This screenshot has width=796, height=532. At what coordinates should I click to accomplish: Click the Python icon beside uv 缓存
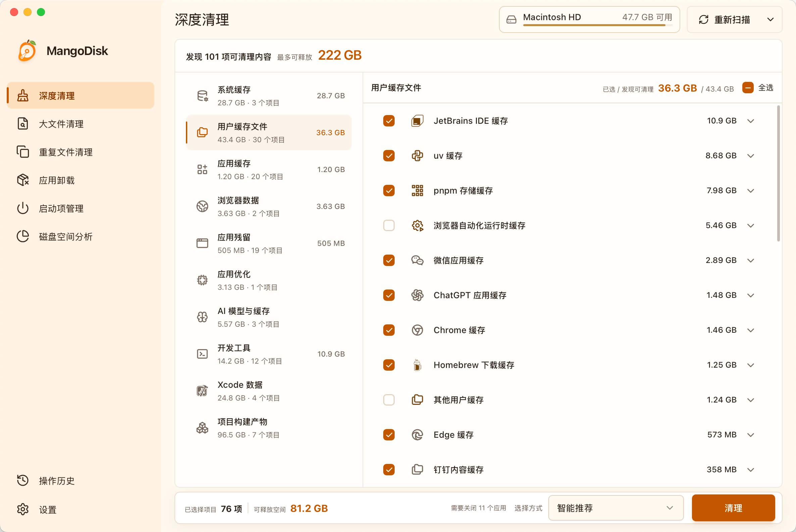(417, 156)
